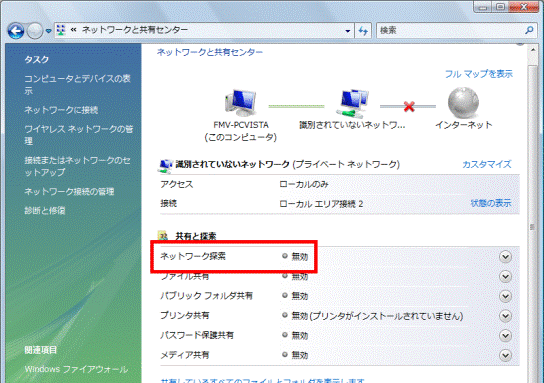Open ネットワーク接続の管理 task link
This screenshot has width=544, height=383.
click(x=69, y=192)
